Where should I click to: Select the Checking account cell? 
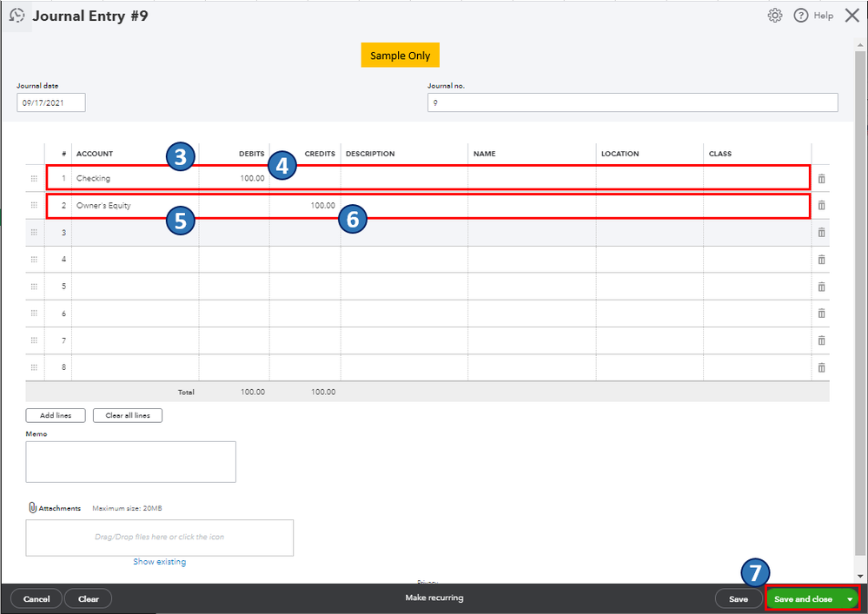coord(135,178)
